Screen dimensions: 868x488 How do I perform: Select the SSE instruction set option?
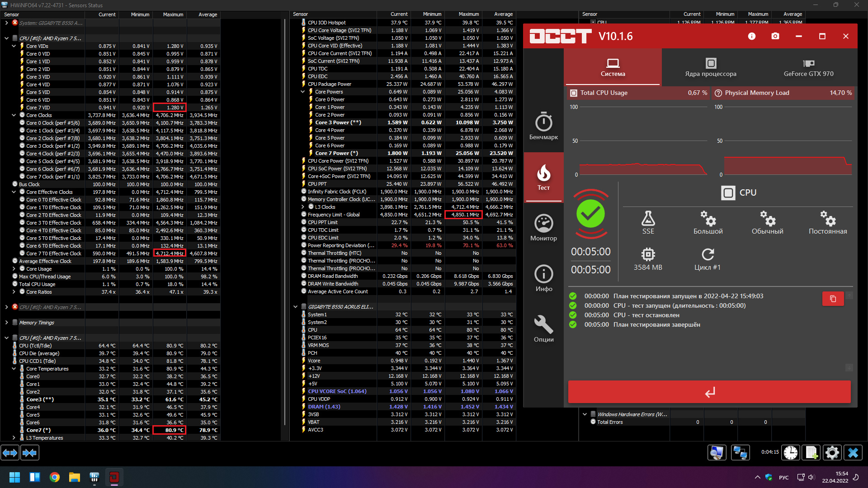(x=648, y=222)
